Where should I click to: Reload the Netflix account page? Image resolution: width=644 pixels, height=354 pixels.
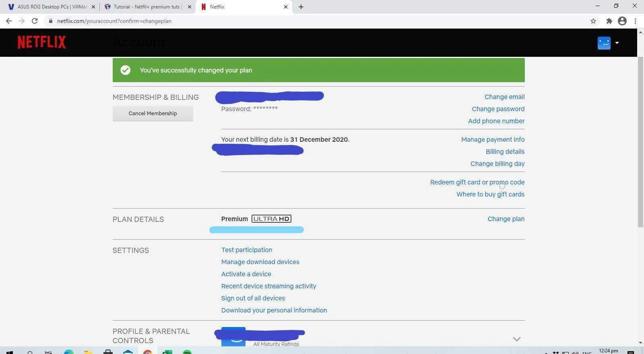pos(35,21)
